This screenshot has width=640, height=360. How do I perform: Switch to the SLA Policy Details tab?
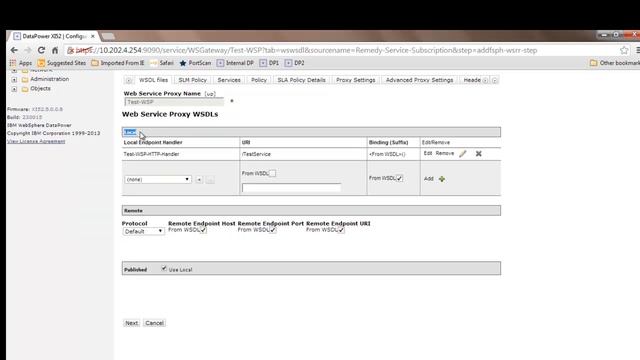302,80
